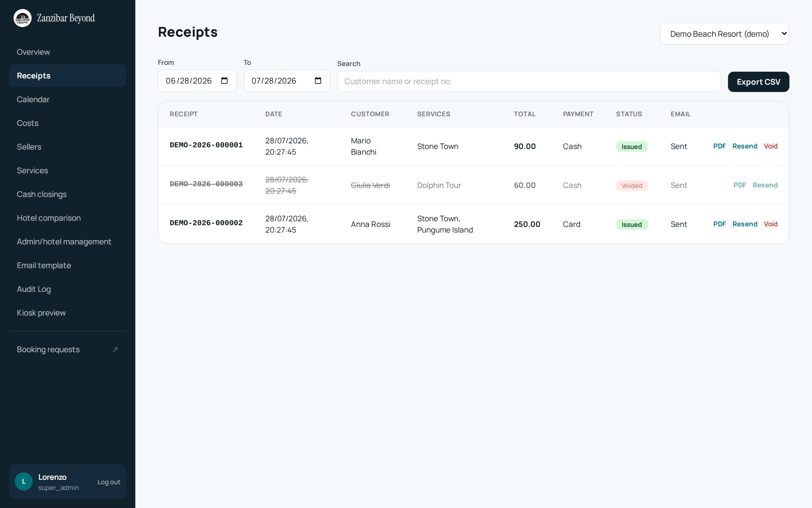Screen dimensions: 812x508
Task: Click the total 60.00
Action: [525, 185]
